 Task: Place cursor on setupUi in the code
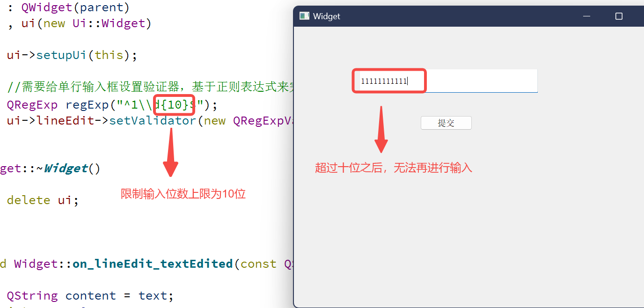pos(62,55)
